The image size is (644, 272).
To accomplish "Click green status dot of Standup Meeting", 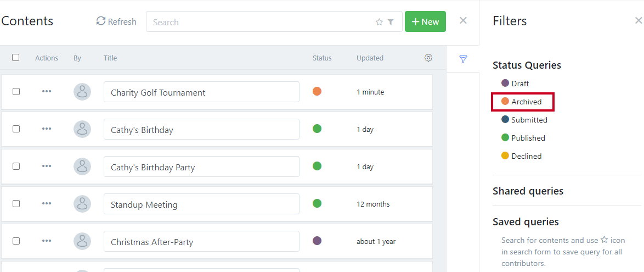I will [x=317, y=203].
